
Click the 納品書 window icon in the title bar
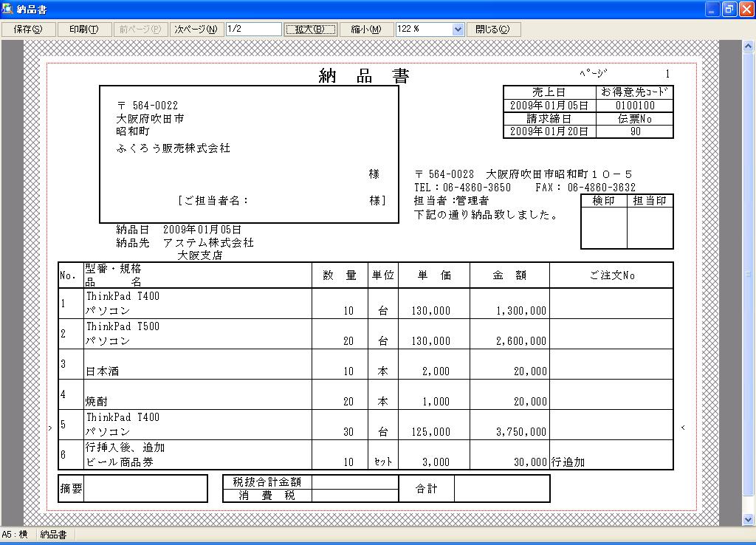[x=7, y=9]
